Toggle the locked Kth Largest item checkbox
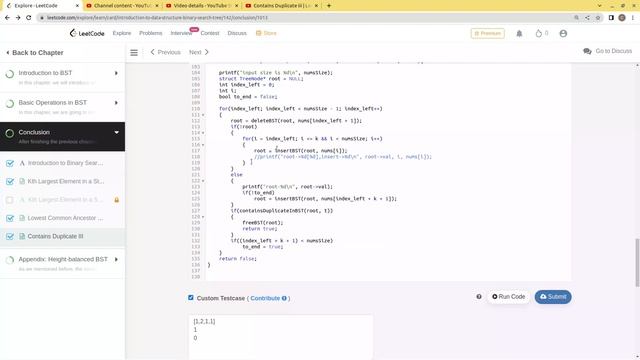Screen dimensions: 640x360 click(x=10, y=200)
